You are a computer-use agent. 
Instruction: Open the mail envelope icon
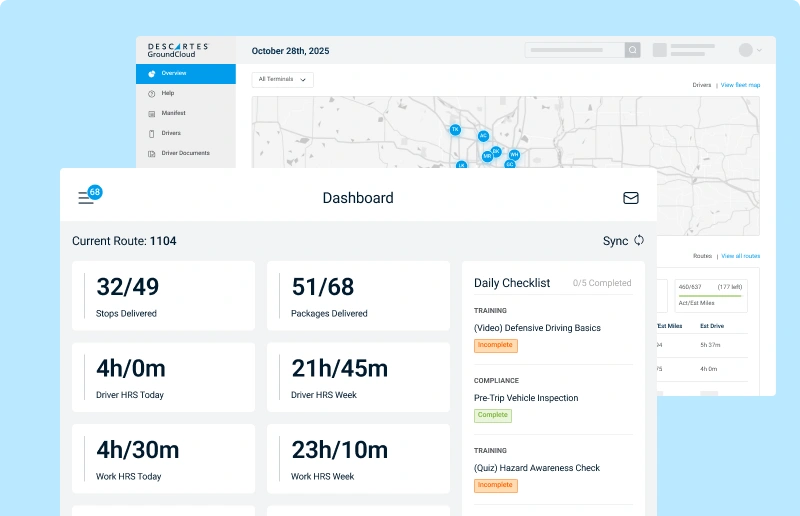(x=631, y=198)
